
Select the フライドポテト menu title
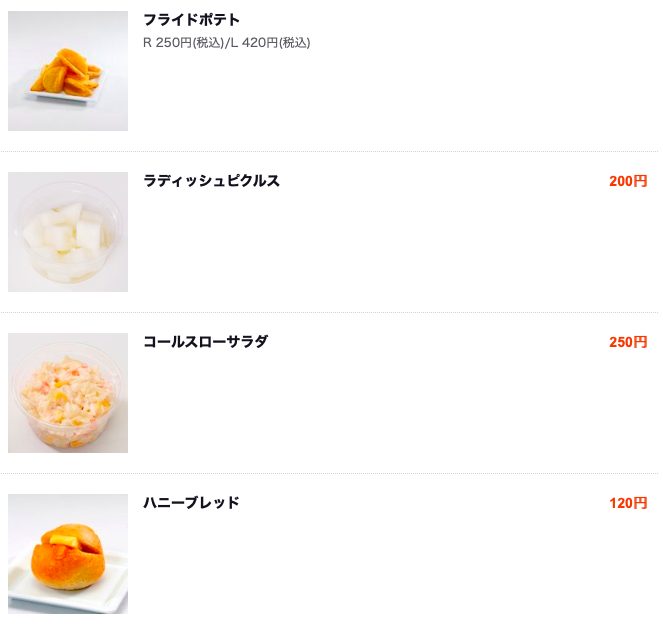coord(192,20)
